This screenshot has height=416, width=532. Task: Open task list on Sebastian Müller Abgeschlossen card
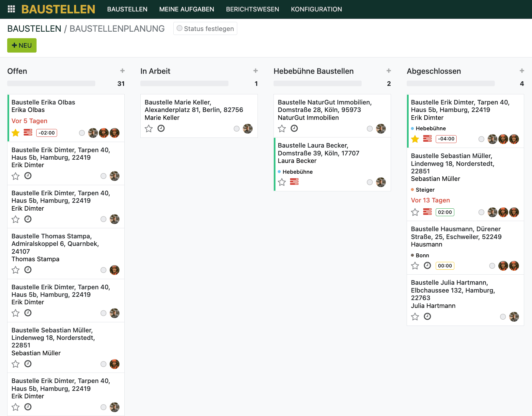tap(428, 212)
